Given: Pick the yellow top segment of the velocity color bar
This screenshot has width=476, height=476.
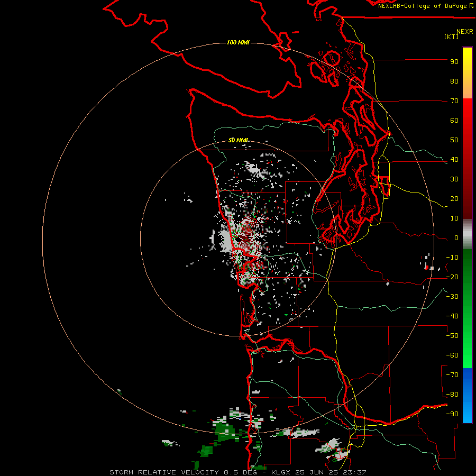Looking at the screenshot, I should 467,73.
